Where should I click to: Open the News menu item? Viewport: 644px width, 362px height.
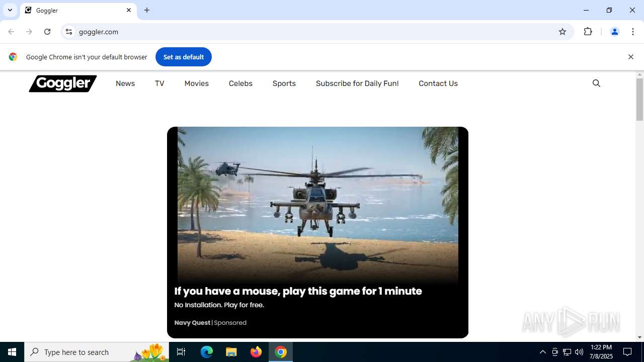click(x=125, y=83)
